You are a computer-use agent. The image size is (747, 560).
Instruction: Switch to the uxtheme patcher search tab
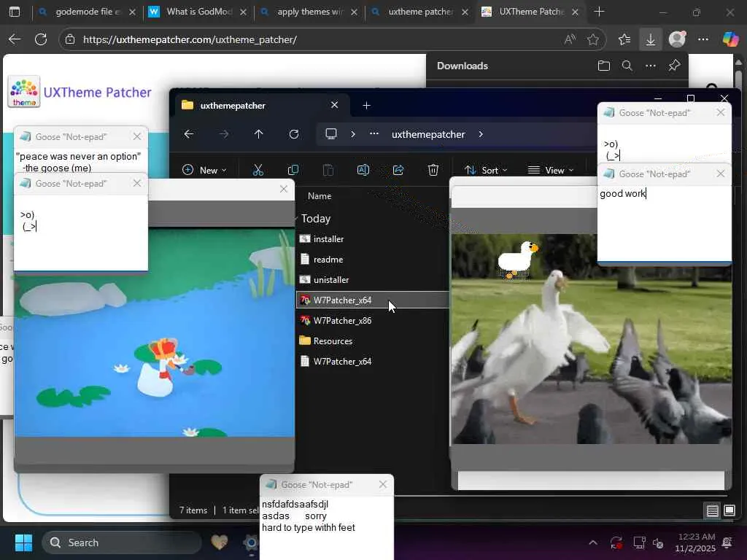(x=420, y=12)
